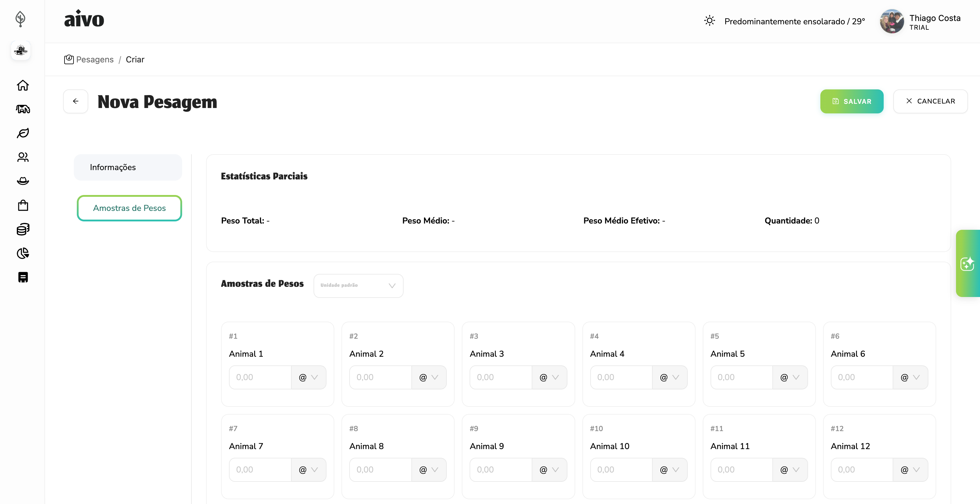Focus the weight field for Animal 11

[x=741, y=470]
